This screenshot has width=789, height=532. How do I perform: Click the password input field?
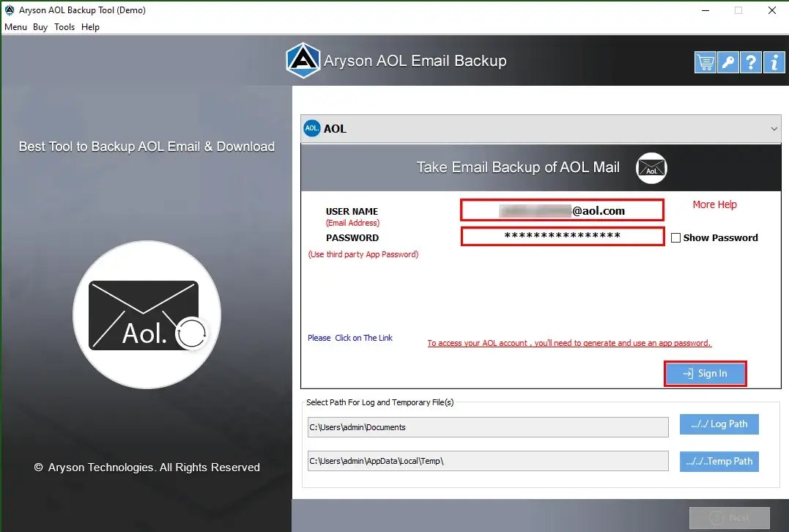563,236
